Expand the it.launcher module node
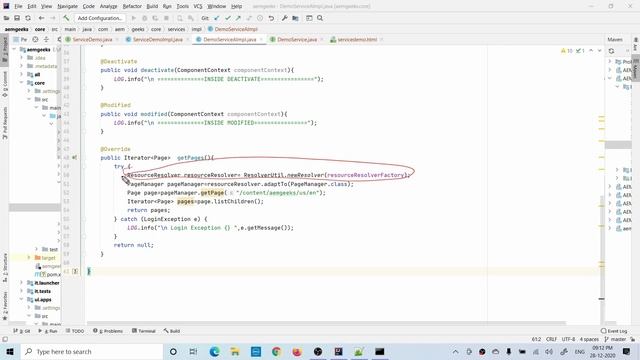Viewport: 640px width, 360px height. pyautogui.click(x=22, y=282)
